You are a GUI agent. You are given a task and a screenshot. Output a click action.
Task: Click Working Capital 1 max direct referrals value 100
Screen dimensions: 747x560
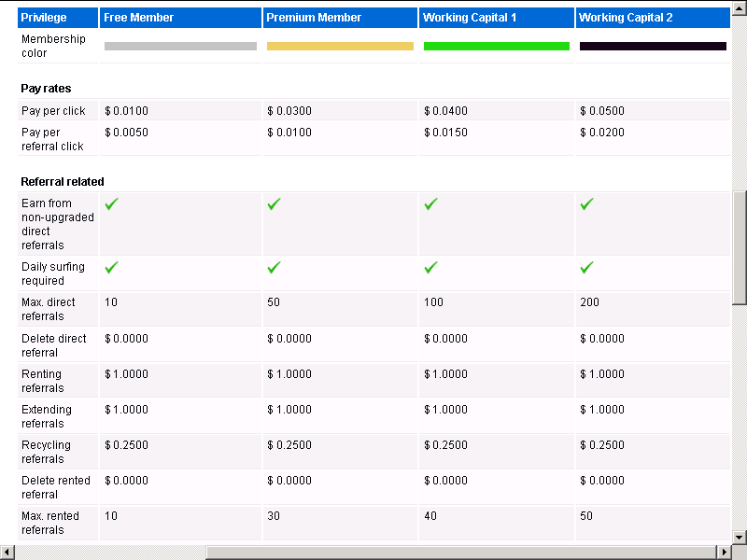pos(433,302)
